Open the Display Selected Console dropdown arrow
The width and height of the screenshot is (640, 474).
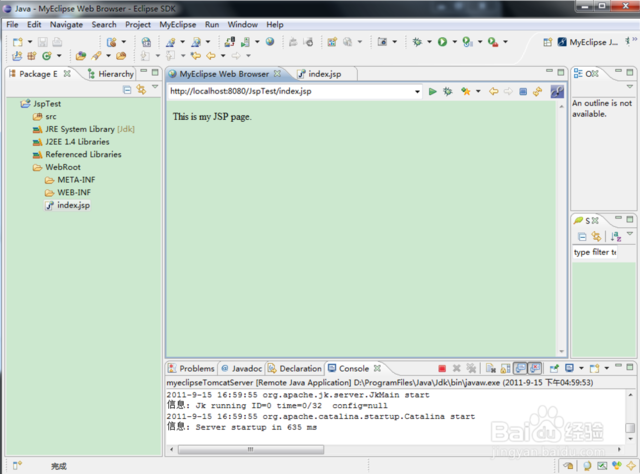[581, 368]
